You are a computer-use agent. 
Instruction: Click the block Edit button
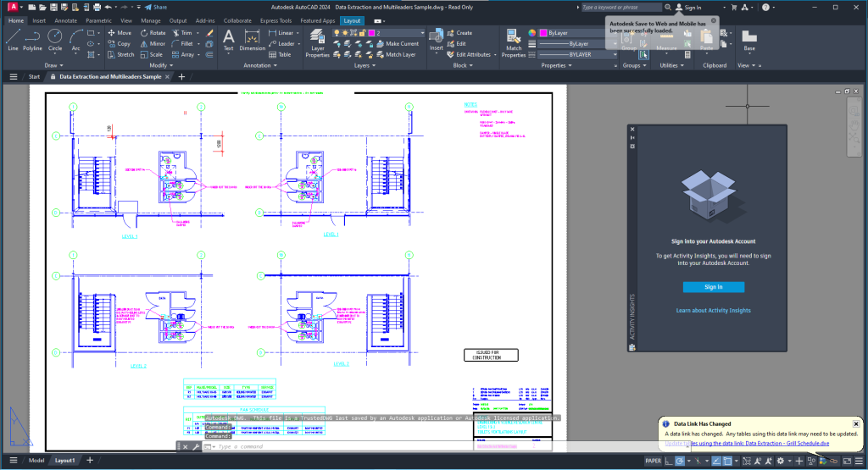456,44
